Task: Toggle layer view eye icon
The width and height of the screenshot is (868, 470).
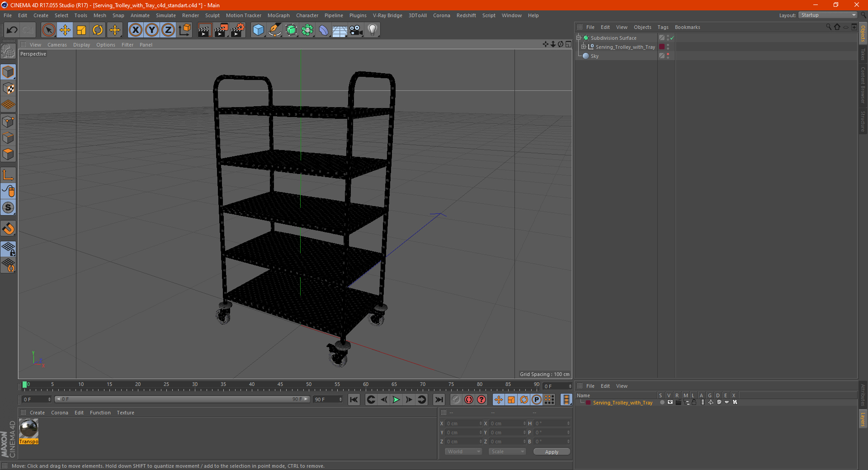Action: [x=670, y=402]
